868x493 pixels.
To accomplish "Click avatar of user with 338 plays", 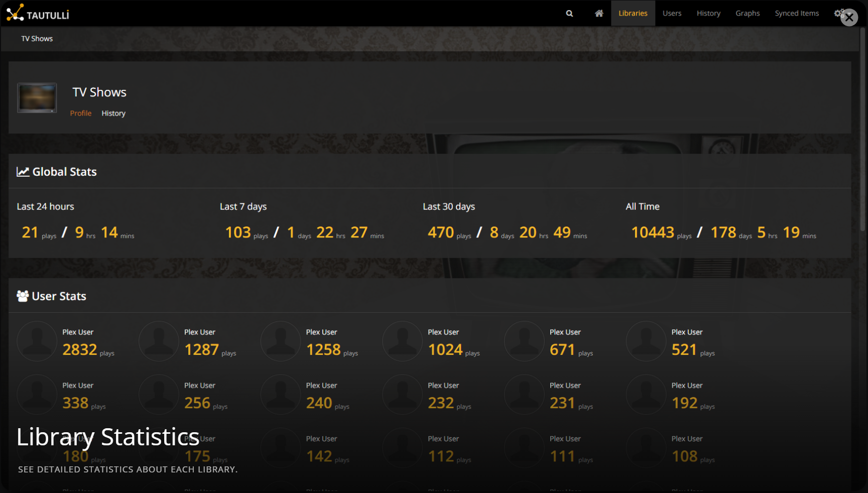I will pyautogui.click(x=37, y=394).
